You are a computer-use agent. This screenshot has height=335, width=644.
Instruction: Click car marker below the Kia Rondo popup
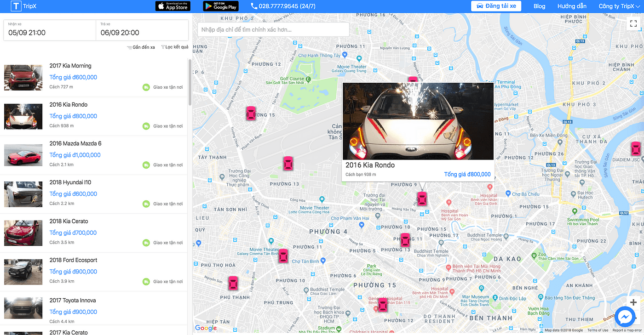click(x=421, y=199)
